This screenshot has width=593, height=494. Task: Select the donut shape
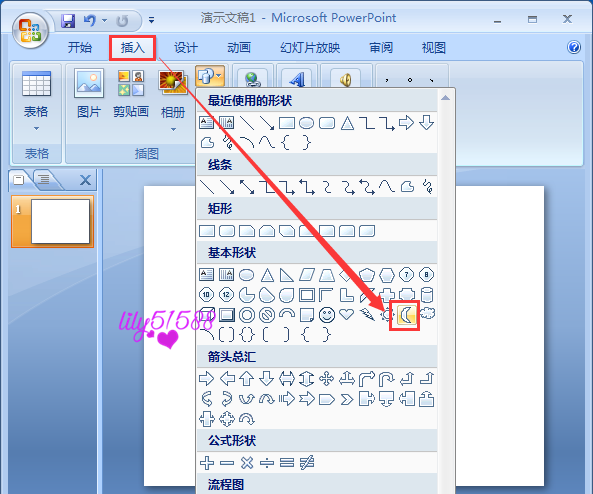click(247, 315)
